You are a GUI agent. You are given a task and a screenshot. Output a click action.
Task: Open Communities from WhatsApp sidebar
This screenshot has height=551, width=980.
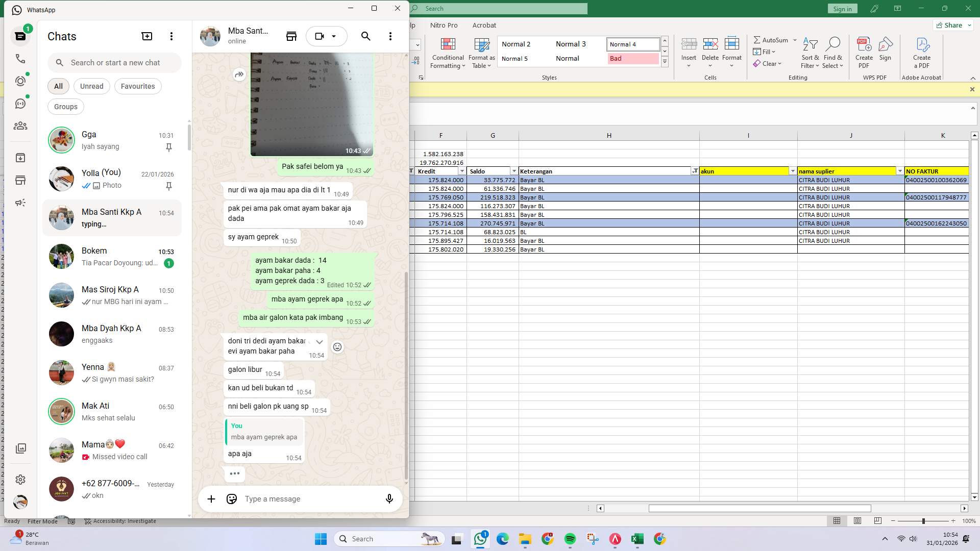(x=20, y=126)
